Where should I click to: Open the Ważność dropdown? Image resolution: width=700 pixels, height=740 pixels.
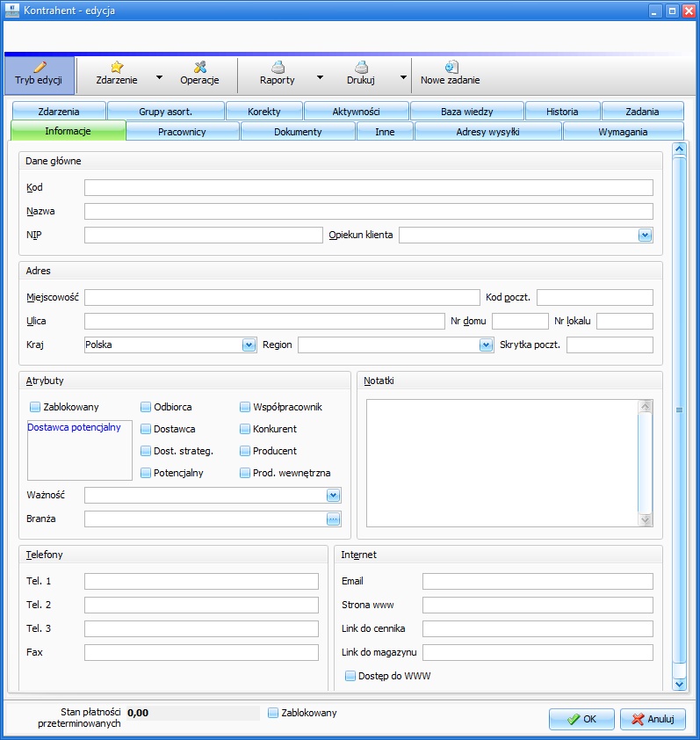333,495
